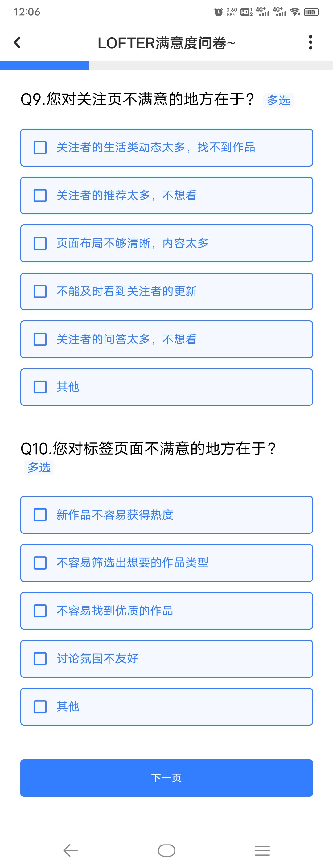Check 关注者的问答太多，不想看 option
The height and width of the screenshot is (868, 333).
166,339
